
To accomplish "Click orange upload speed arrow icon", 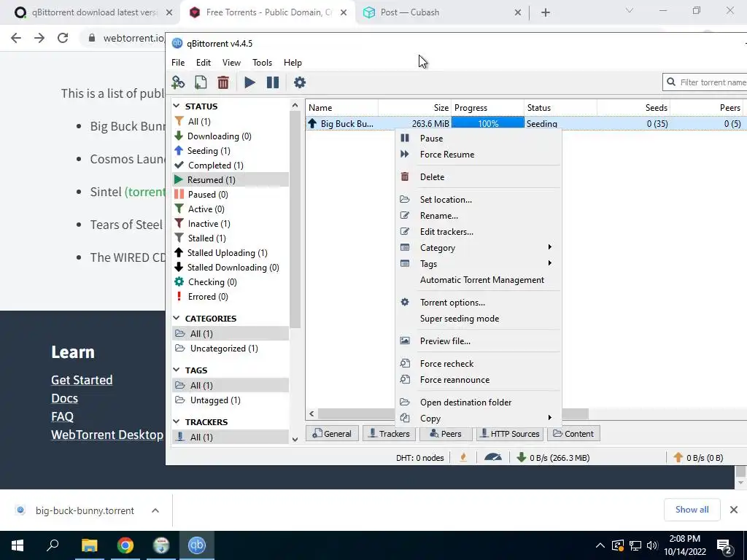I will click(x=678, y=458).
